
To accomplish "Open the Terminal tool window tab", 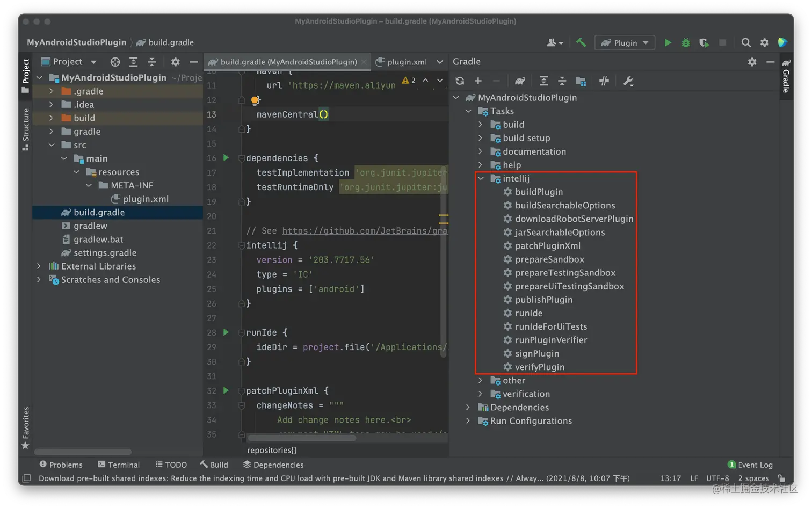I will (x=119, y=465).
